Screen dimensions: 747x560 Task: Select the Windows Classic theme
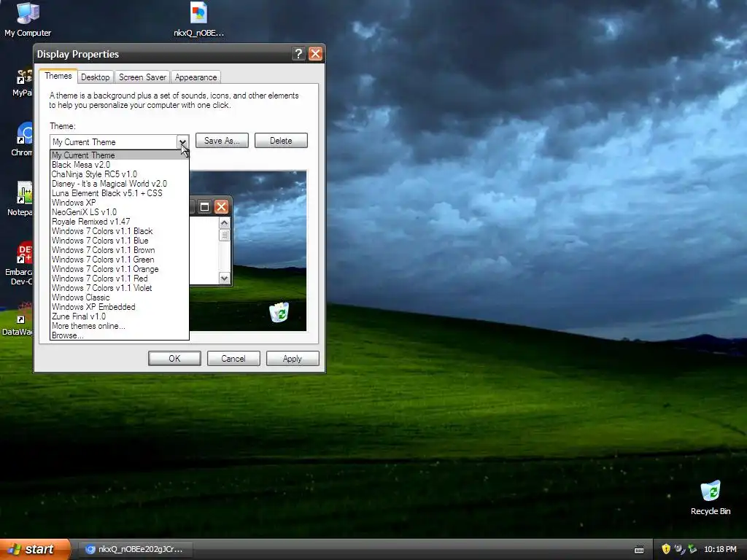[x=120, y=297]
